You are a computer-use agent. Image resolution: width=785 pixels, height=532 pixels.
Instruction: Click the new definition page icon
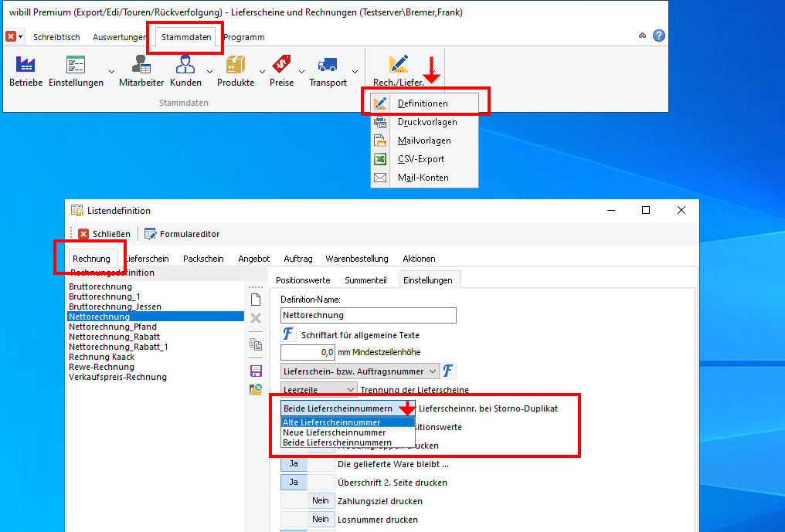256,300
